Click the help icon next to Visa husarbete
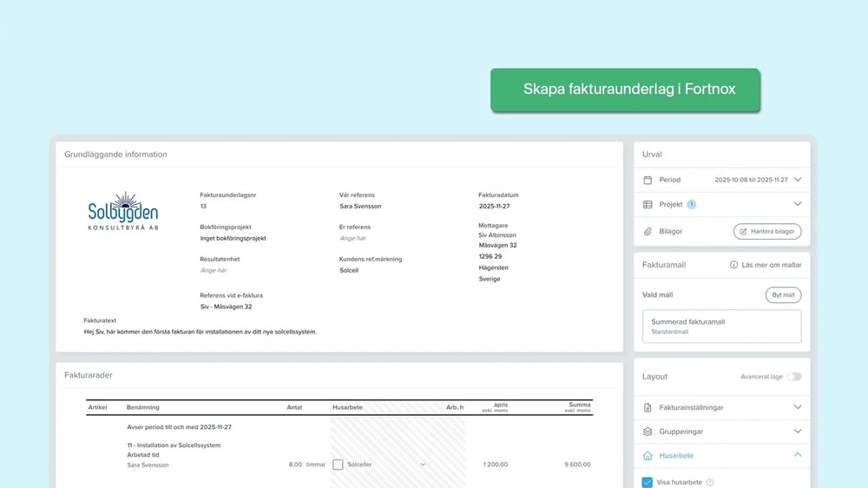 coord(710,483)
